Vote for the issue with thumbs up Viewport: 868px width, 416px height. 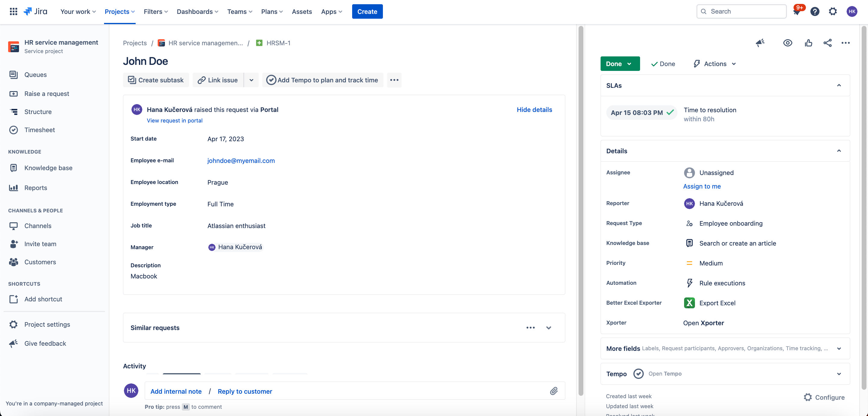pos(808,43)
